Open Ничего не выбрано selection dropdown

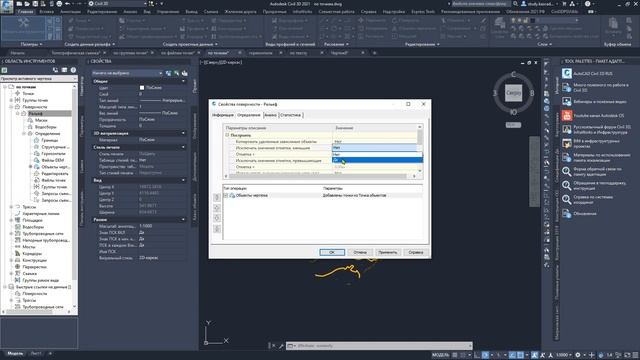127,73
